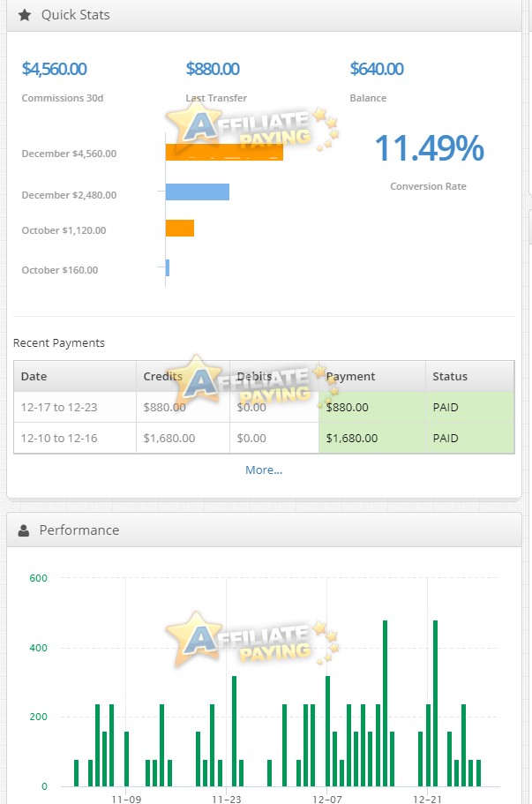Click the user icon beside Performance
Screen dimensions: 532x804
[24, 530]
